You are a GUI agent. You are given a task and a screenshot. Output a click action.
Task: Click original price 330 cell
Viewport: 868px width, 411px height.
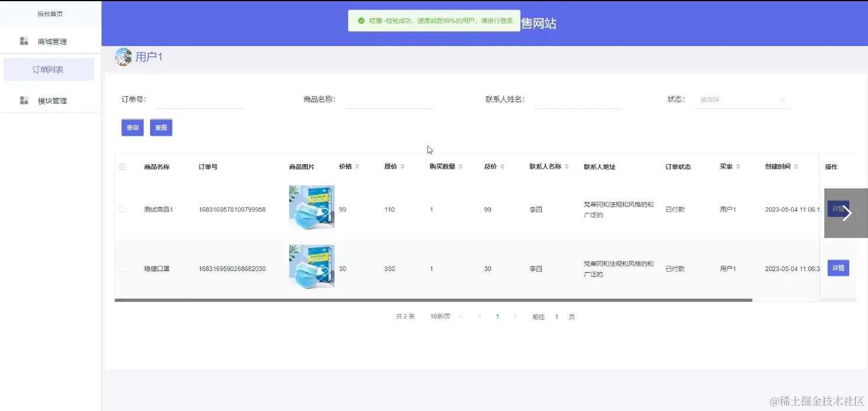389,269
